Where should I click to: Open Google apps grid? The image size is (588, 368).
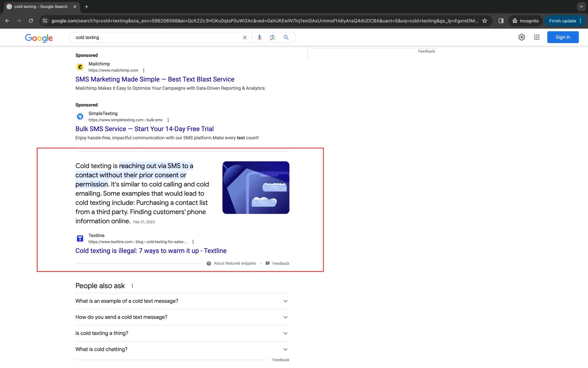point(537,37)
